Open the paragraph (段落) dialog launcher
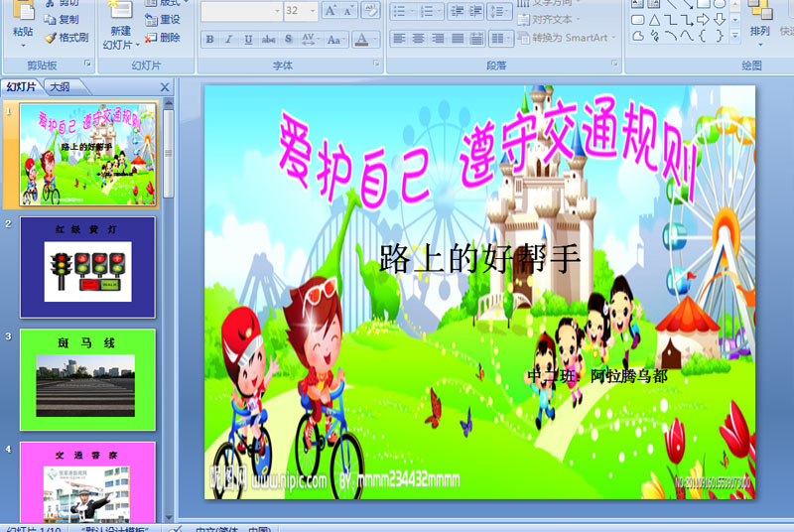Image resolution: width=794 pixels, height=532 pixels. pos(614,64)
